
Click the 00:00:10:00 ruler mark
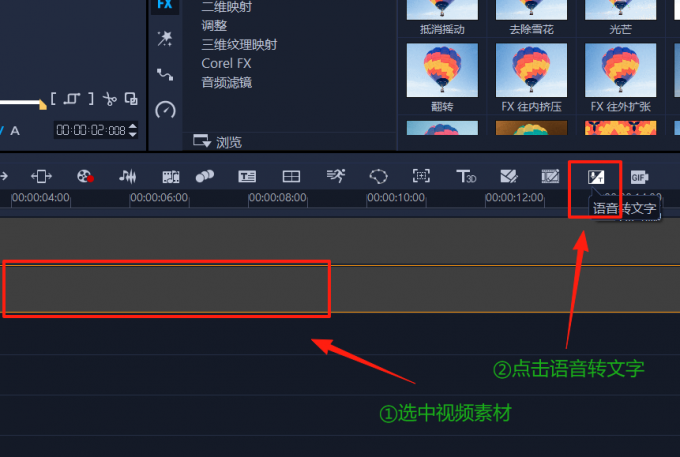tap(396, 198)
